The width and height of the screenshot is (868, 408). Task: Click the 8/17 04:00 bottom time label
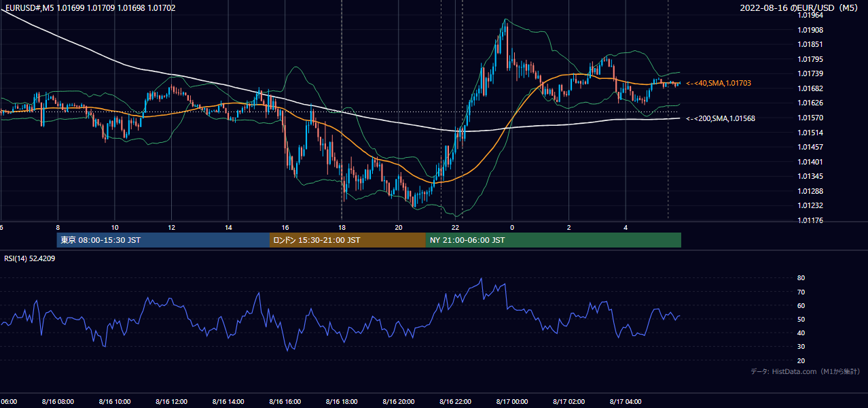point(626,402)
